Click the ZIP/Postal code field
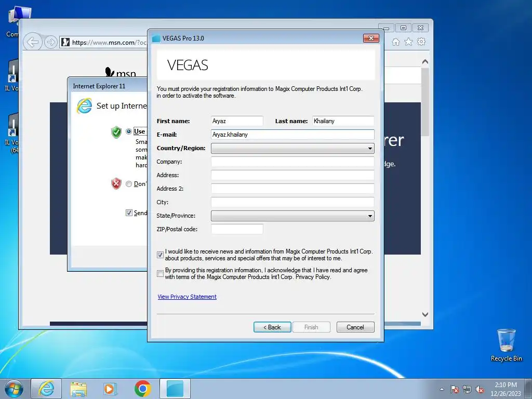Image resolution: width=532 pixels, height=399 pixels. tap(237, 229)
